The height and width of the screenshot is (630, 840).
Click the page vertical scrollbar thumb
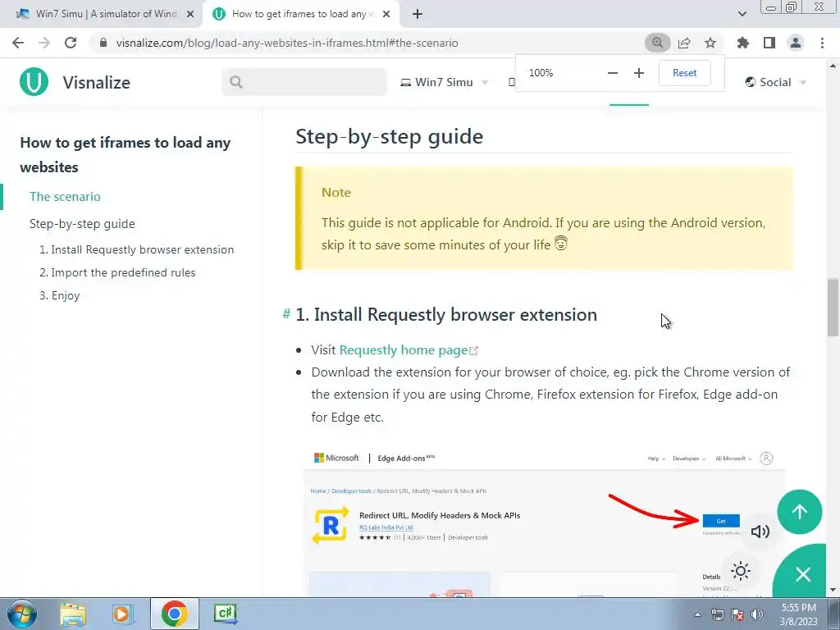[833, 308]
